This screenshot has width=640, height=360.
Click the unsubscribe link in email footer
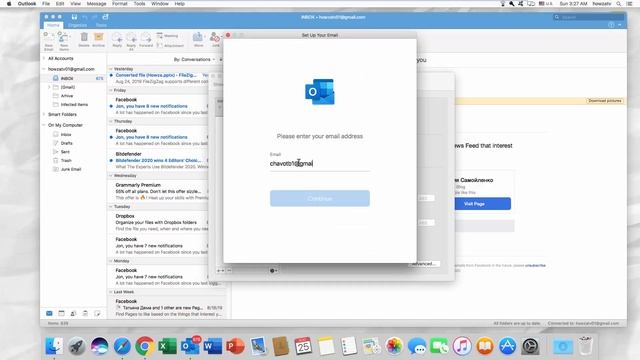535,265
